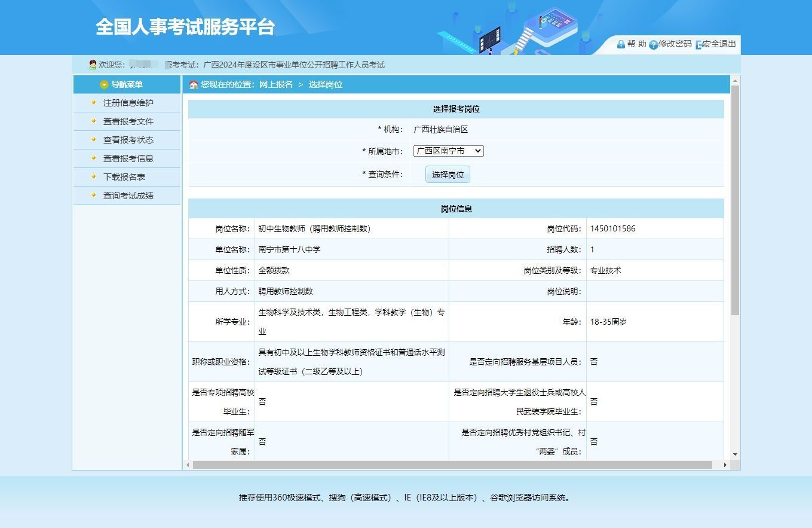
Task: Open the 修改密码 link
Action: (675, 44)
